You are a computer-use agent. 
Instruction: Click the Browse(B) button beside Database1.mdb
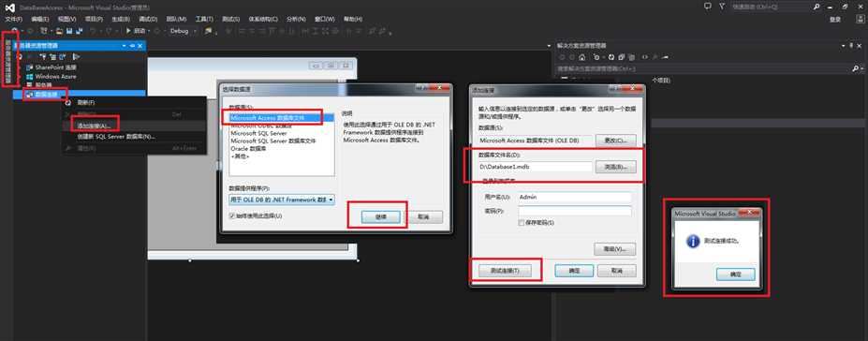[615, 167]
